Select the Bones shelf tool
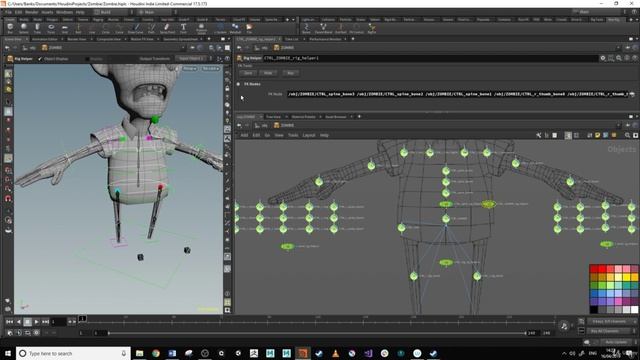The width and height of the screenshot is (640, 360). coord(306,28)
